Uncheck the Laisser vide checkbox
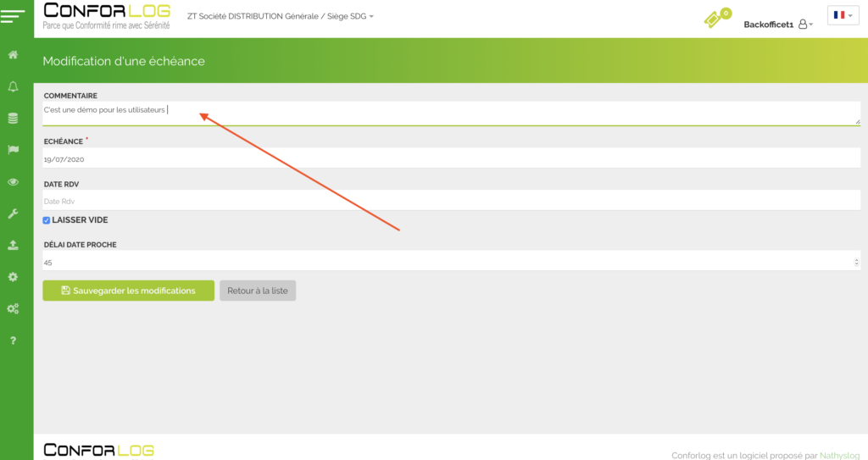 47,220
